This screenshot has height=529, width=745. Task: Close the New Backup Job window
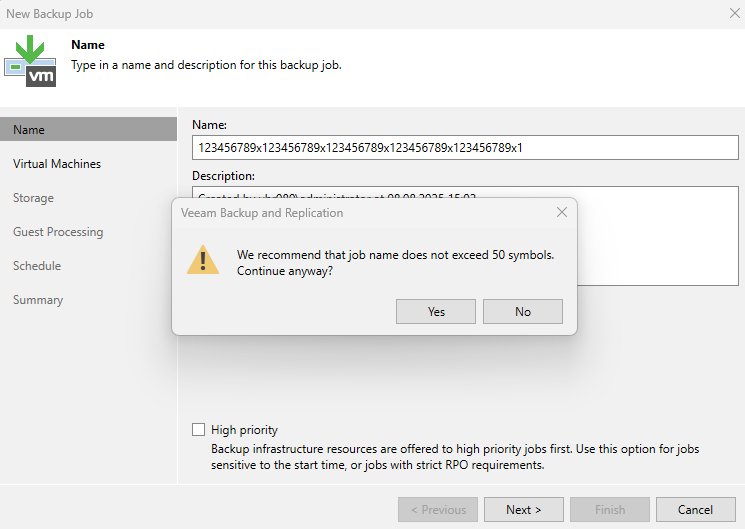pos(733,14)
